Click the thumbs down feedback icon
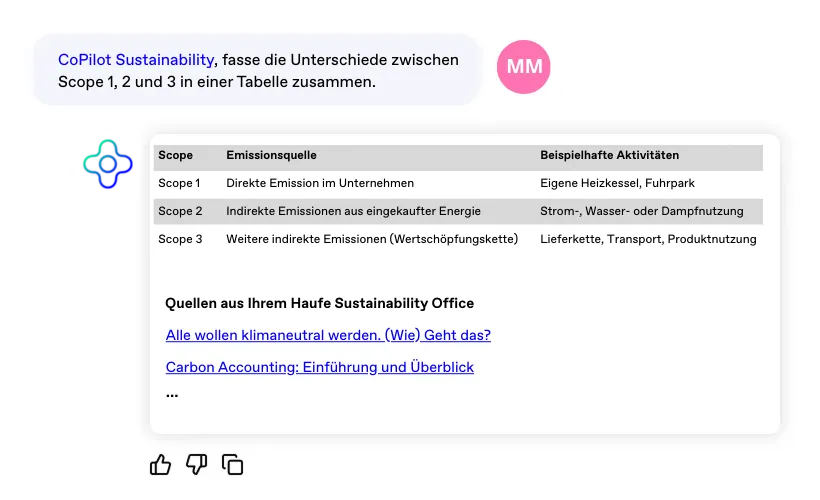 197,464
